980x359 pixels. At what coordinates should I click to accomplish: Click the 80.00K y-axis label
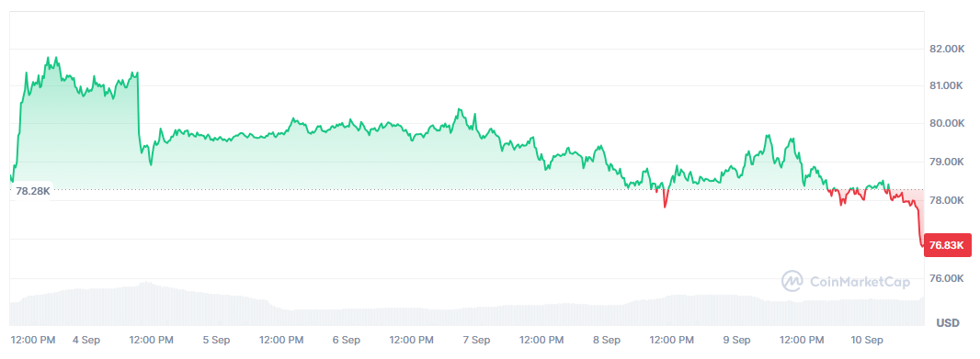(x=947, y=123)
